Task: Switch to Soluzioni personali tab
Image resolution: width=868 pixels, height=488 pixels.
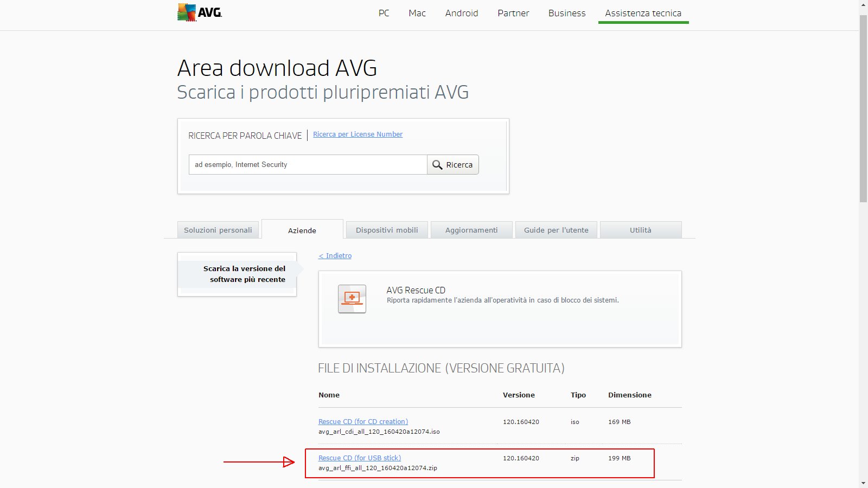Action: point(218,230)
